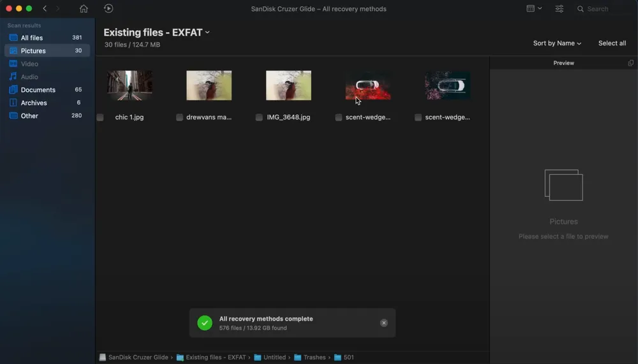Screen dimensions: 638x364
Task: Go to the home screen icon
Action: (x=84, y=8)
